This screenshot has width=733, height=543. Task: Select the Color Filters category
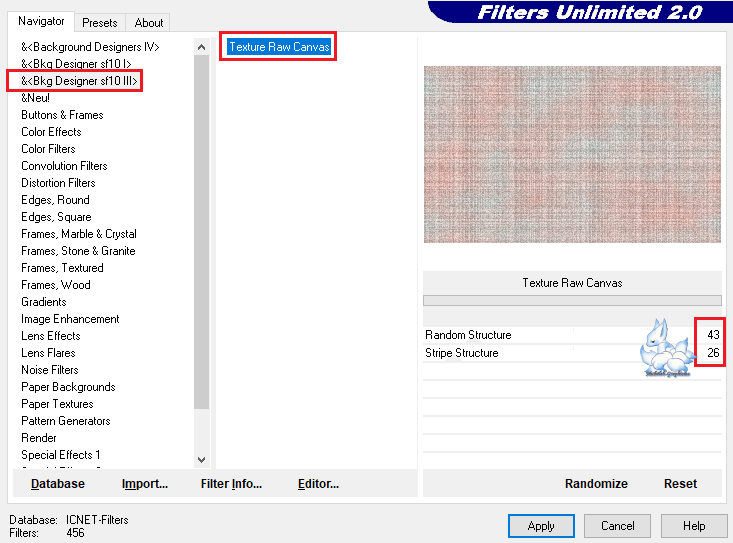click(48, 149)
